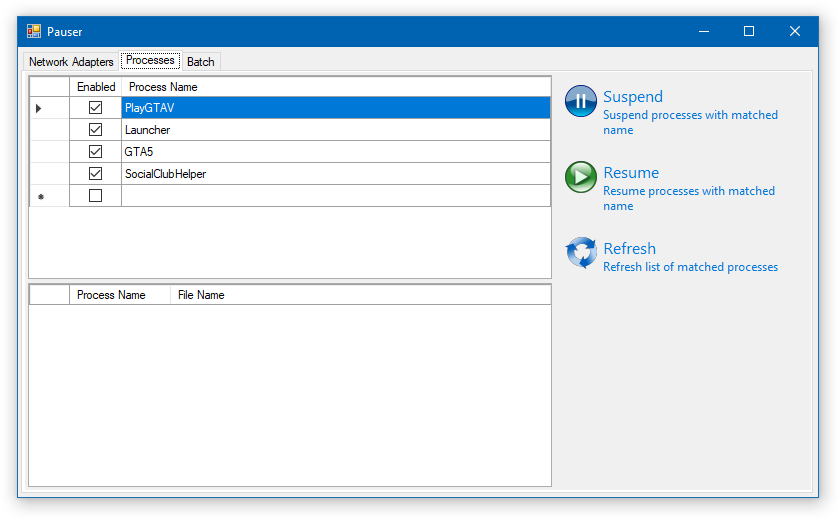The image size is (840, 520).
Task: Uncheck Enabled box for PlayGTAV
Action: click(95, 108)
